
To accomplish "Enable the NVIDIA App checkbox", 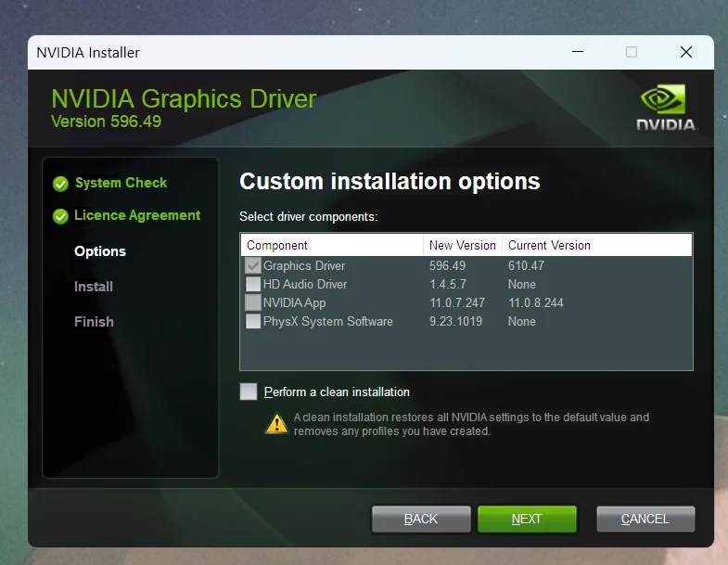I will point(253,302).
